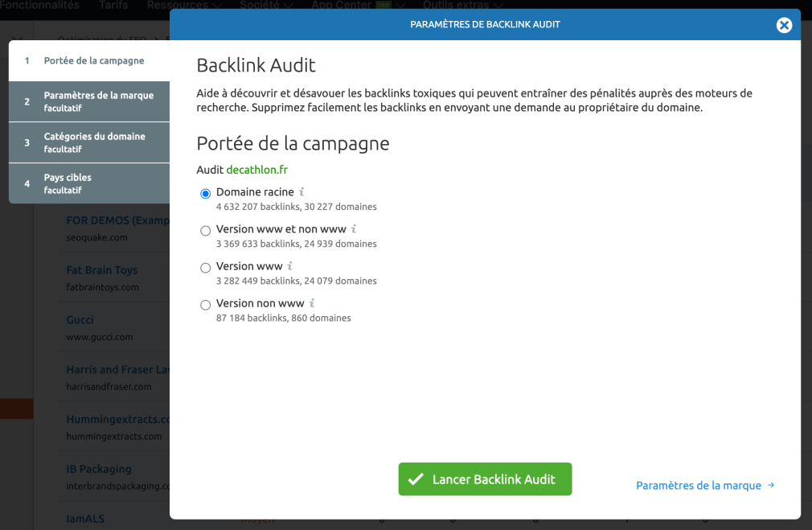Open the decathlon.fr domain link
This screenshot has width=812, height=530.
coord(256,170)
